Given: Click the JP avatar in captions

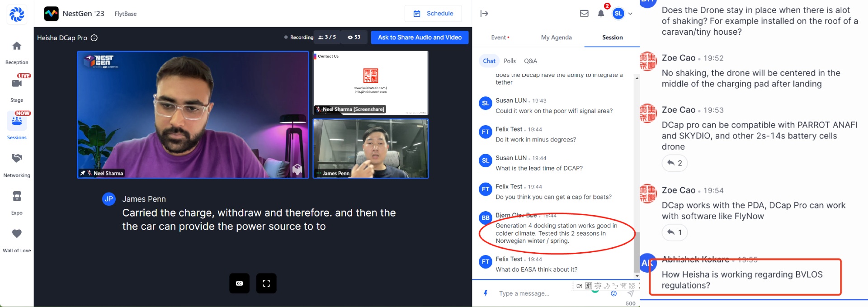Looking at the screenshot, I should (x=109, y=199).
